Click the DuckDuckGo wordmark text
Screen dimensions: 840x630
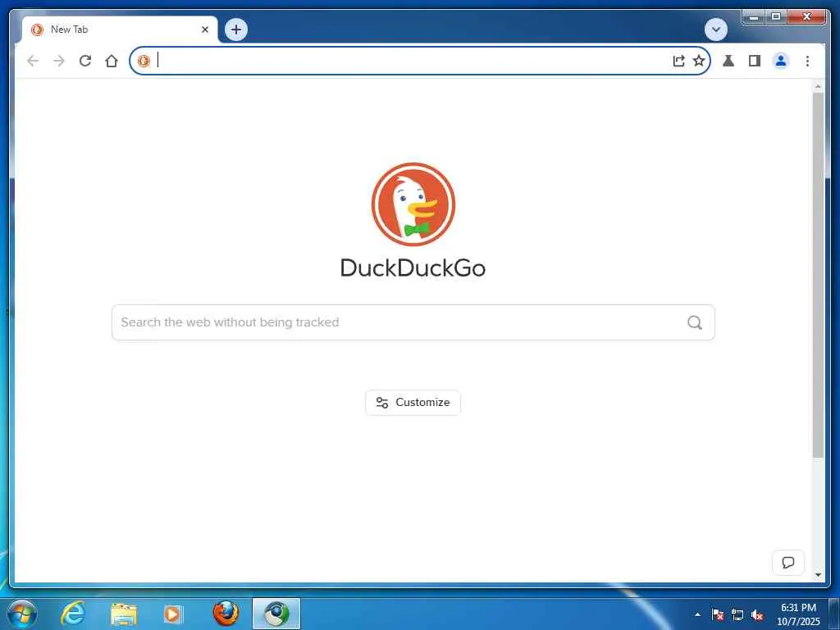413,268
